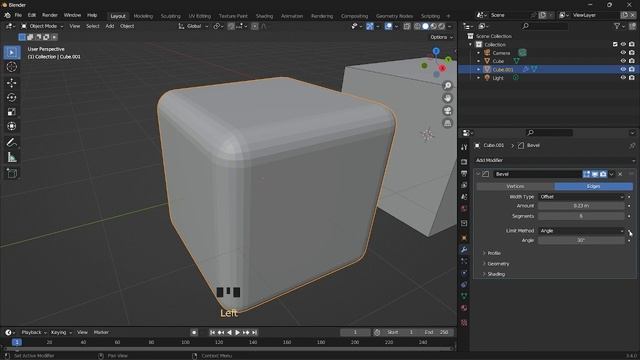Open the World properties tab
This screenshot has width=640, height=360.
click(464, 209)
